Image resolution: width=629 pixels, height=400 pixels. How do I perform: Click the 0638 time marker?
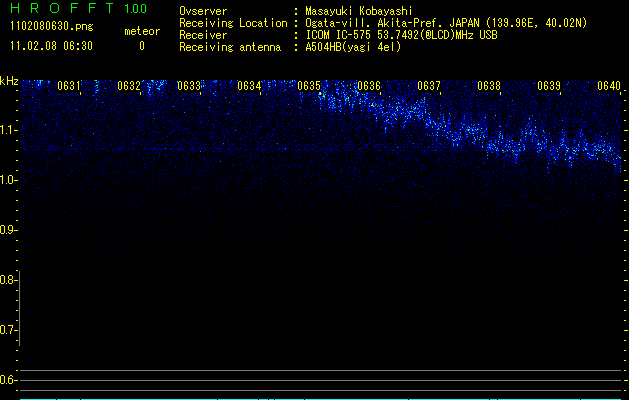[x=489, y=85]
